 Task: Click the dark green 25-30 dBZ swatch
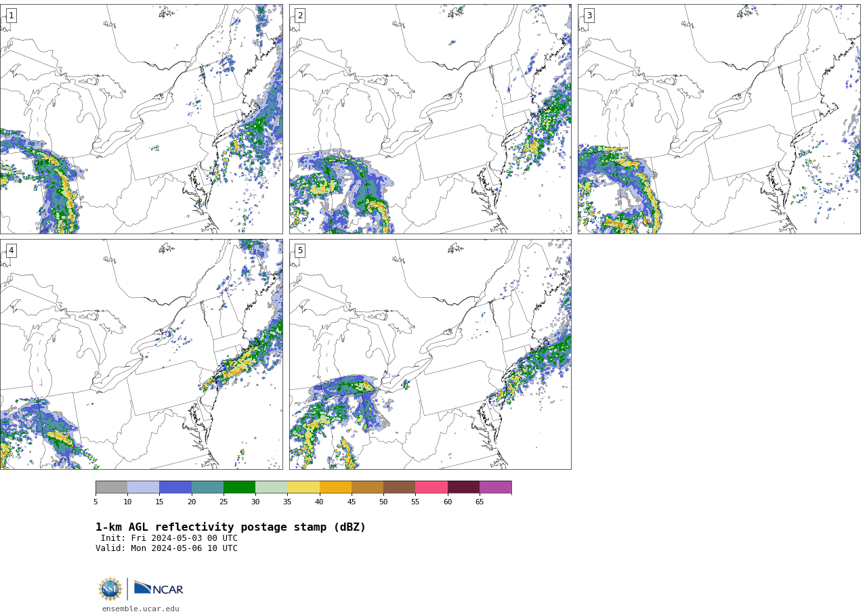coord(239,487)
